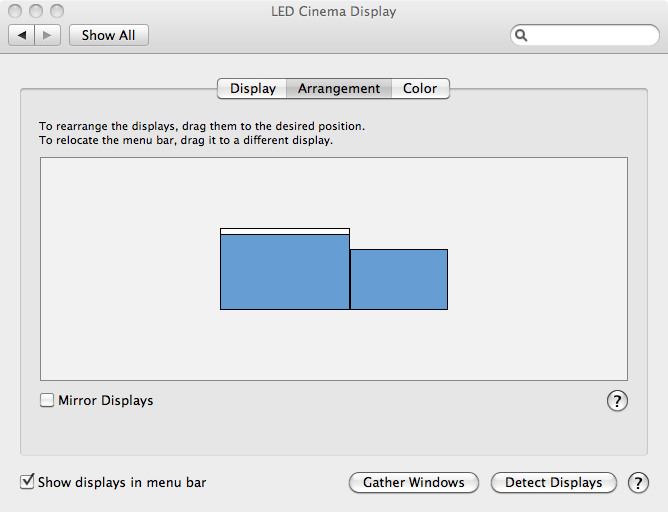Click help icon next to Detect Displays
The width and height of the screenshot is (668, 512).
(x=638, y=483)
